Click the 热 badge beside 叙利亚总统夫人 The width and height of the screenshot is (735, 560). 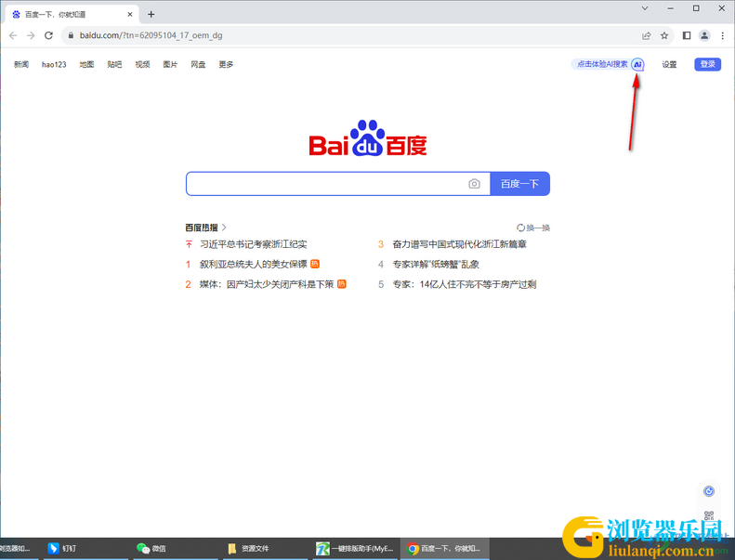coord(315,264)
